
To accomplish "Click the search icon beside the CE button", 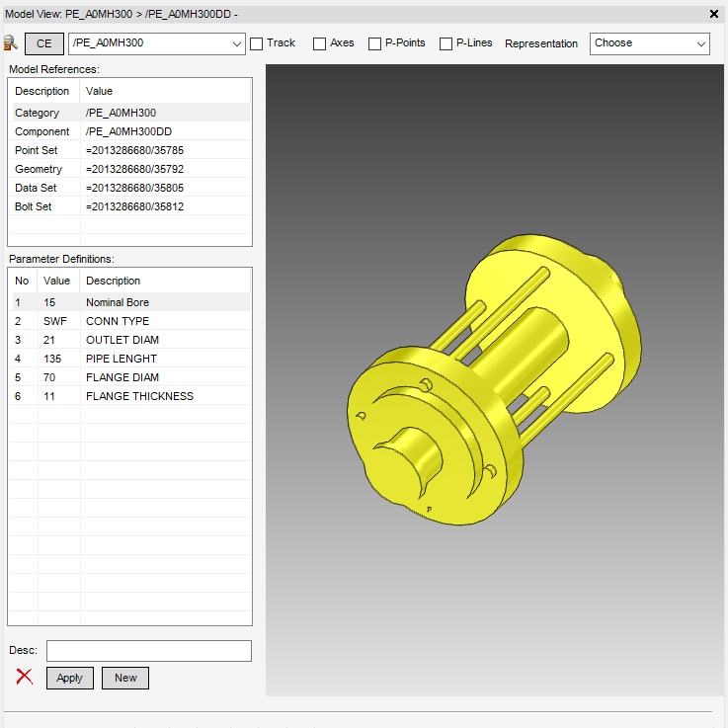I will point(11,43).
